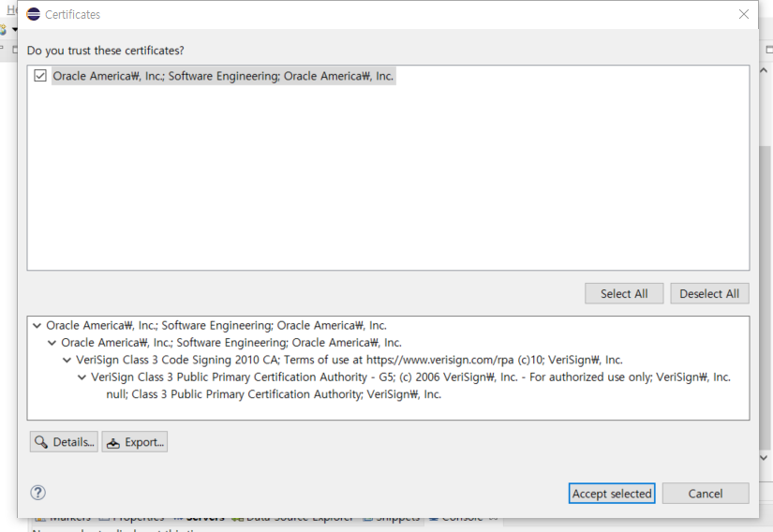The height and width of the screenshot is (532, 773).
Task: Select VeriSign Class 3 Code Signing 2010 CA row
Action: click(349, 360)
